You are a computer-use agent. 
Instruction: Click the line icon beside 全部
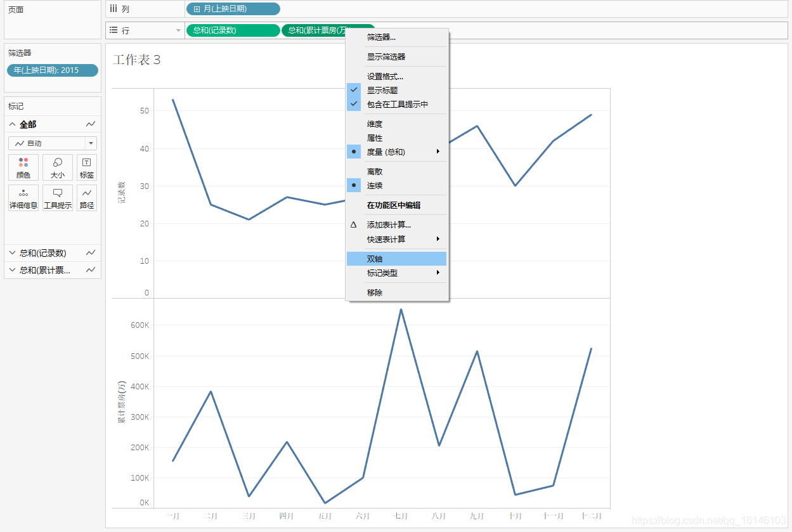click(x=91, y=124)
